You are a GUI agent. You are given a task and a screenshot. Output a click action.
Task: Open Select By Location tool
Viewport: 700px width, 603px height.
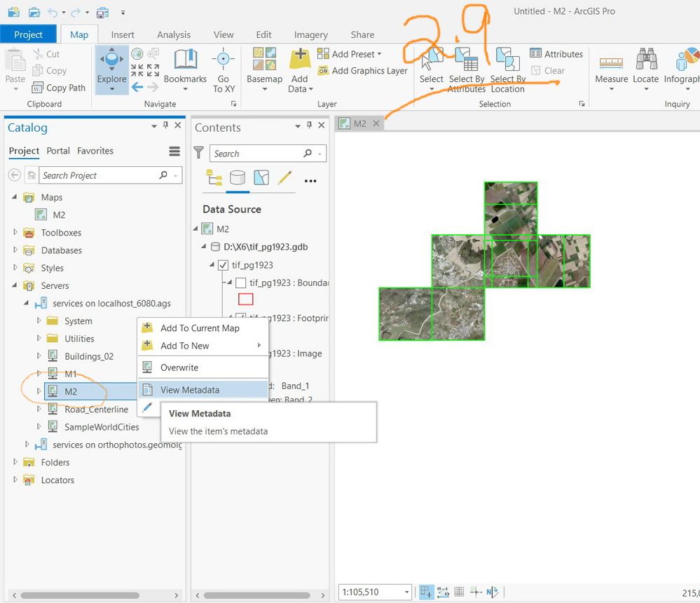[507, 71]
